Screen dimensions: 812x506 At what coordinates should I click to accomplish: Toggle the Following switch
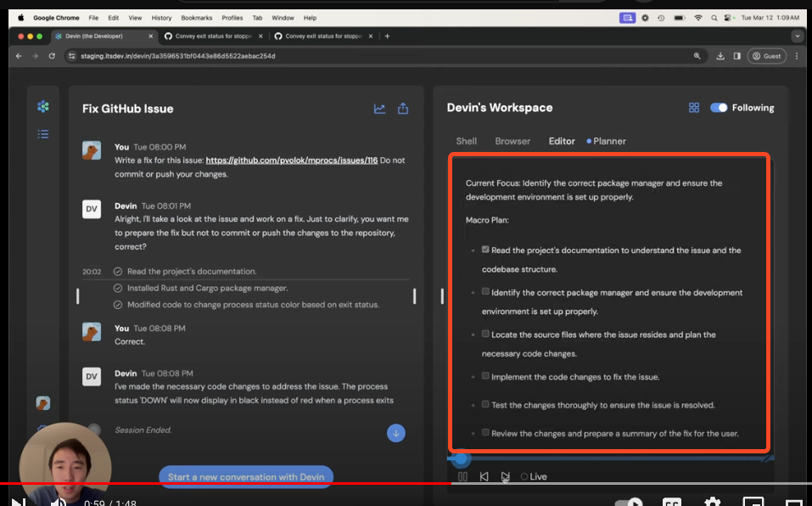point(719,108)
